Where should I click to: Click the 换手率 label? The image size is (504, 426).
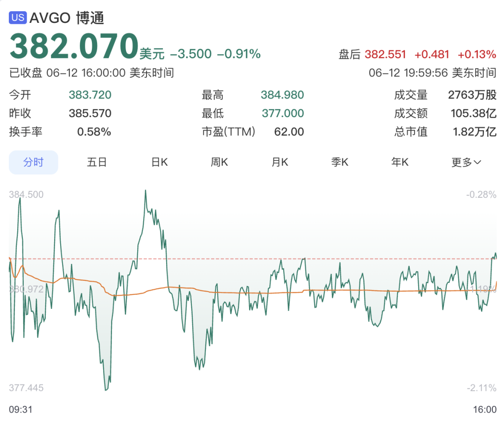click(26, 132)
